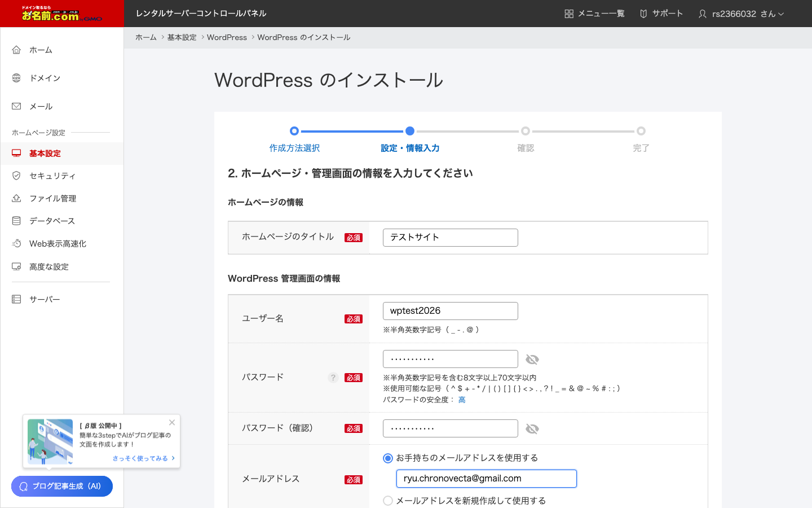Focus the メールアドレス input field

(487, 479)
